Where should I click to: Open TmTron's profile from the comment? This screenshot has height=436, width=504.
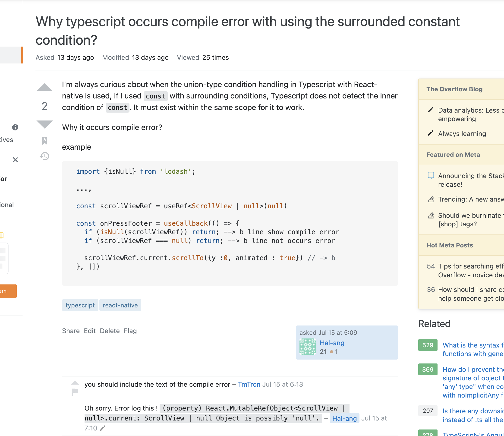tap(249, 384)
